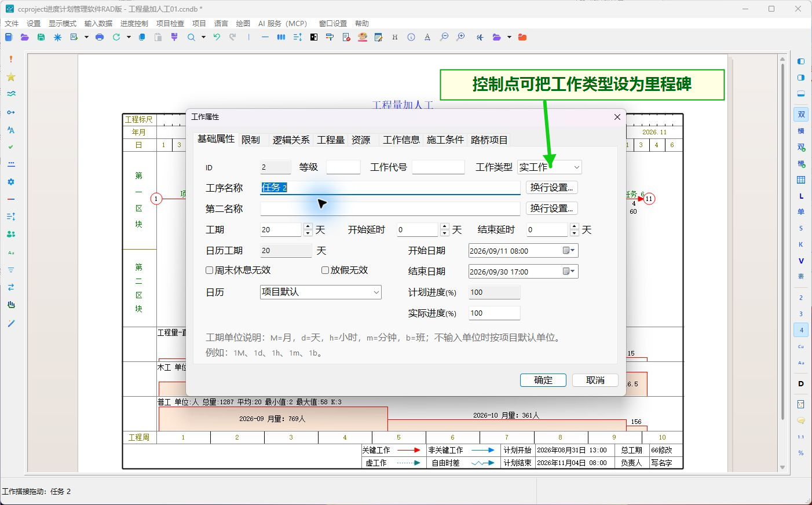Open the 项目检查 menu
Viewport: 812px width, 505px height.
pyautogui.click(x=170, y=24)
